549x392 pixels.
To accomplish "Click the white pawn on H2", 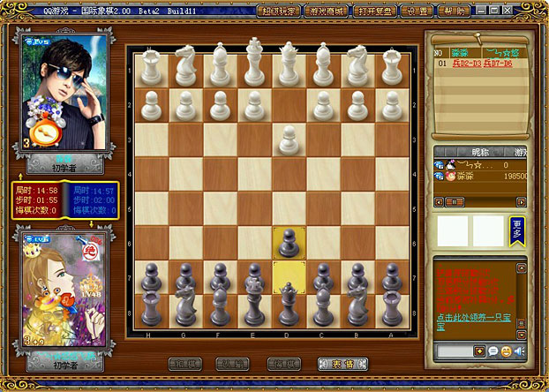I will [151, 106].
